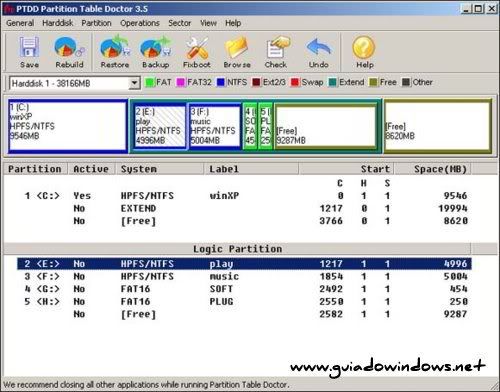Click the teal Extend legend swatch
This screenshot has height=392, width=500.
[x=333, y=82]
